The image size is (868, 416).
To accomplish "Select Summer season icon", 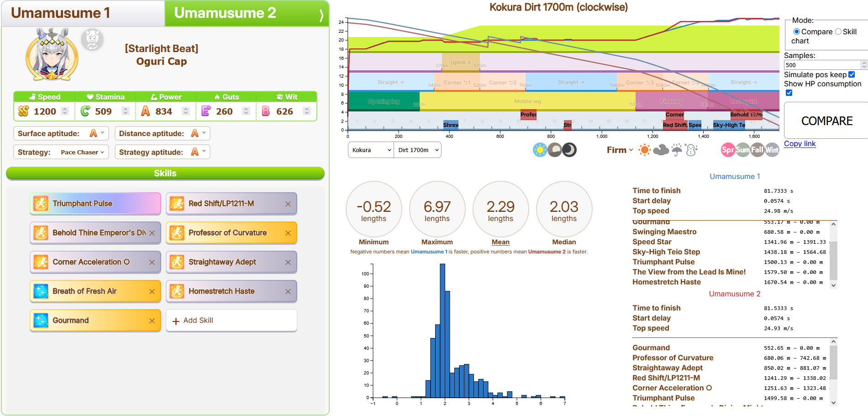I will tap(742, 150).
